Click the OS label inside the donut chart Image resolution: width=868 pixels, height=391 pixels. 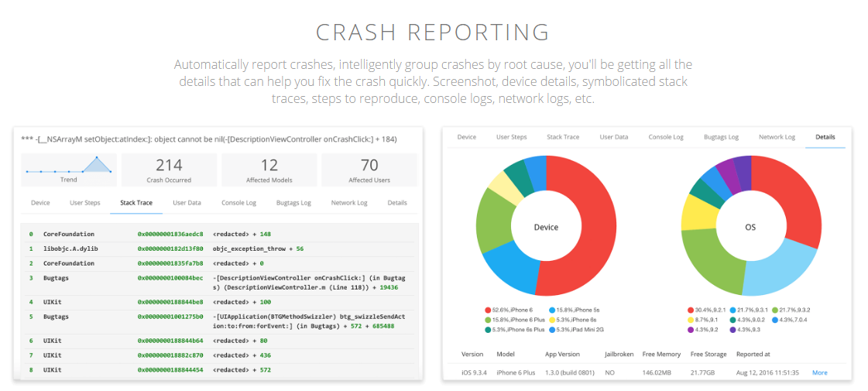(750, 227)
